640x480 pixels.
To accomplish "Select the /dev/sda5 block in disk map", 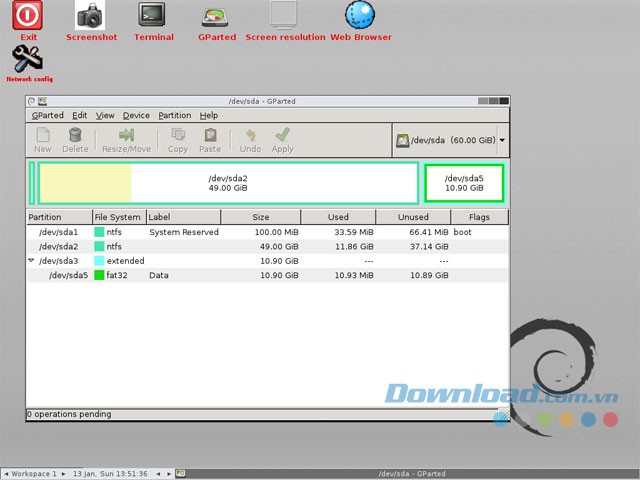I will tap(464, 183).
